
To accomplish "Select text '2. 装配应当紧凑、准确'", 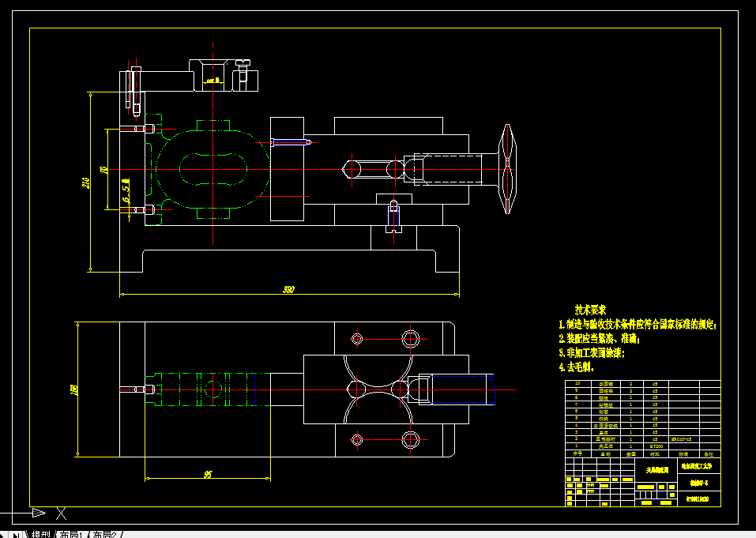I will 600,339.
